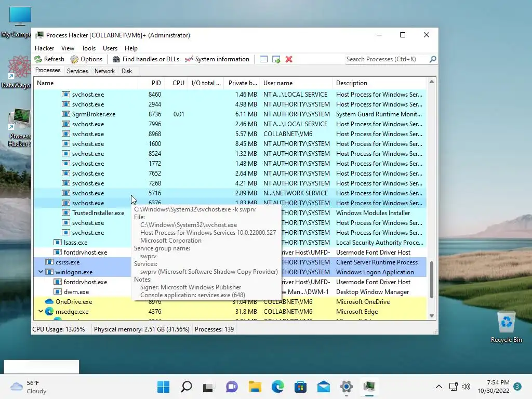The width and height of the screenshot is (532, 399).
Task: Sort by the CPU column header
Action: coord(176,83)
